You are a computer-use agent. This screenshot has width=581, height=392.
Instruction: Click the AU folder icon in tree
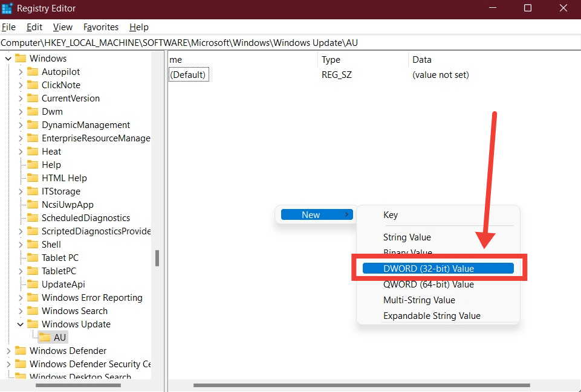[44, 338]
